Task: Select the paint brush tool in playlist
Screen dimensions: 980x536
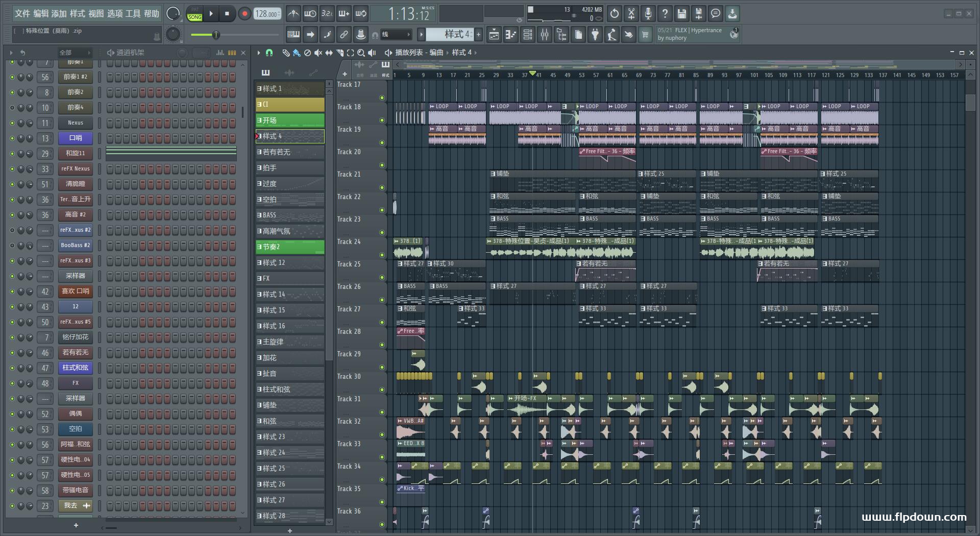Action: tap(297, 53)
